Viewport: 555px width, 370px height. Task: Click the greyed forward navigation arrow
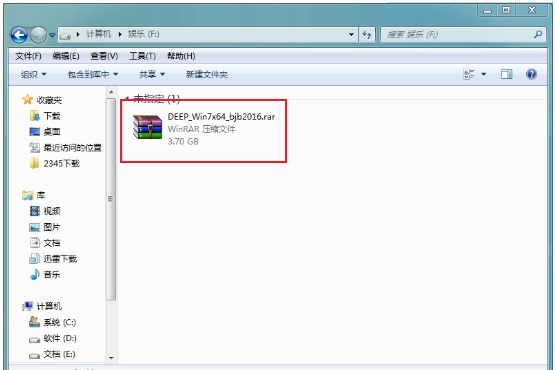click(38, 35)
